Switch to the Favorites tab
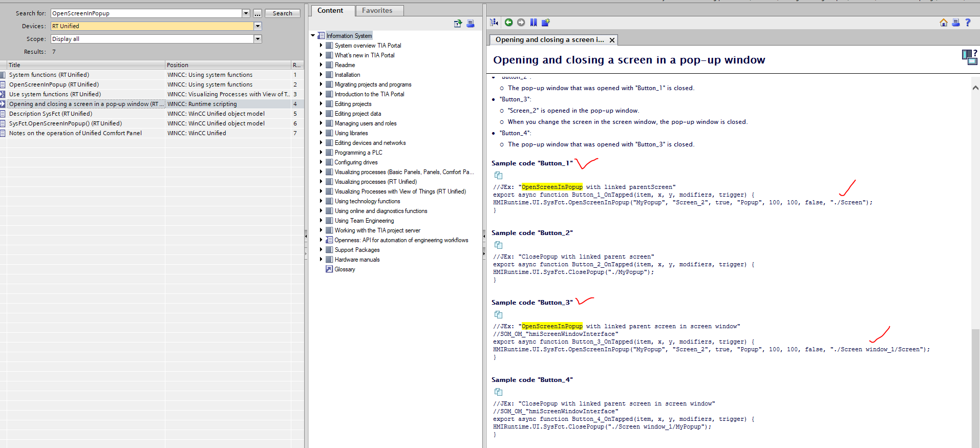 377,11
